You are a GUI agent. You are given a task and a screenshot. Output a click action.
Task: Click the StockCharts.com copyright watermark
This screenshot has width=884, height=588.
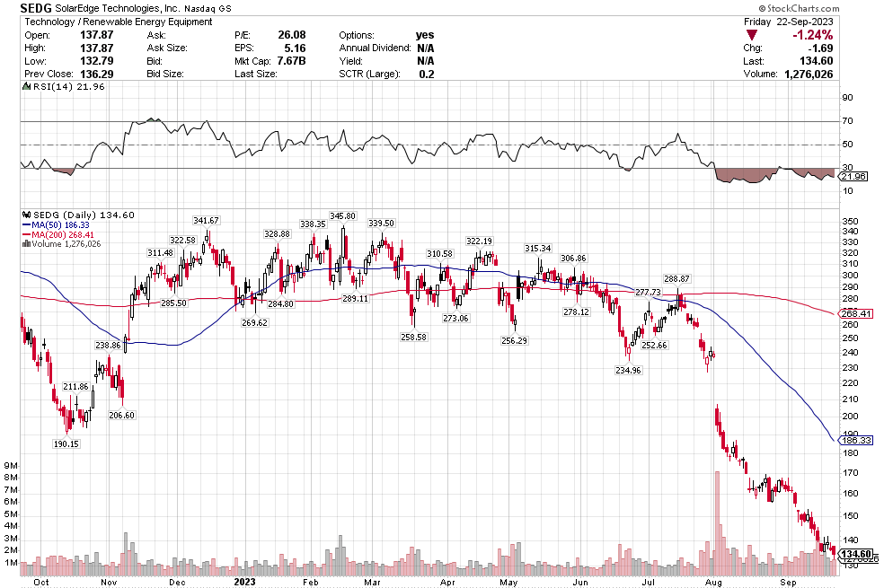pos(832,7)
